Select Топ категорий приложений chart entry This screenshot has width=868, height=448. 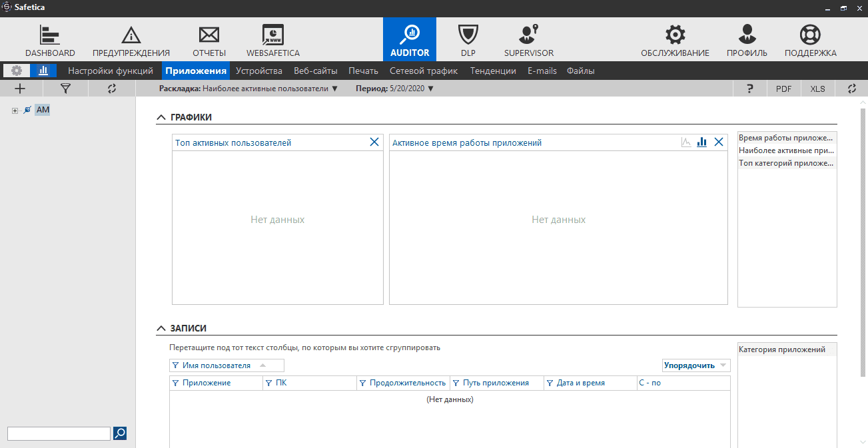[787, 163]
